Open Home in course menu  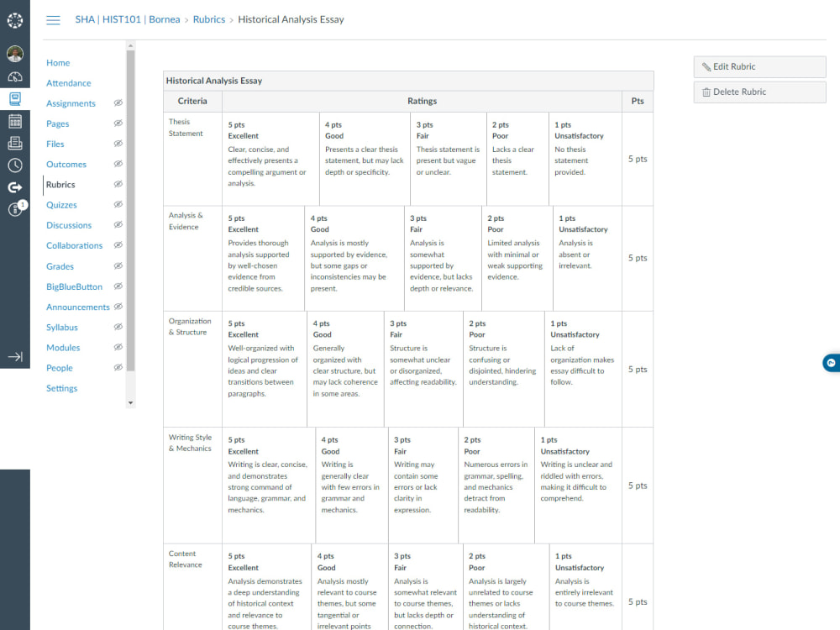[58, 63]
